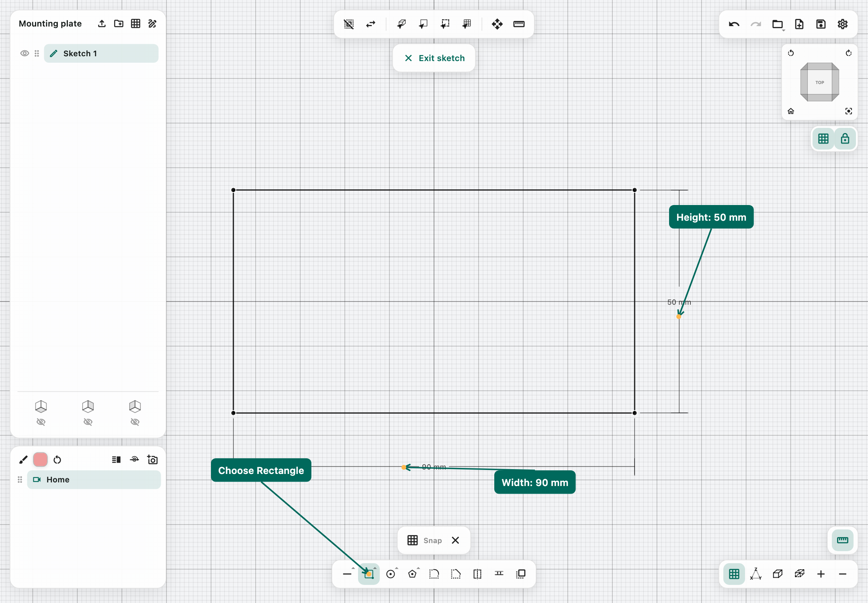The width and height of the screenshot is (868, 603).
Task: Select the Polygon sketch tool
Action: (412, 574)
